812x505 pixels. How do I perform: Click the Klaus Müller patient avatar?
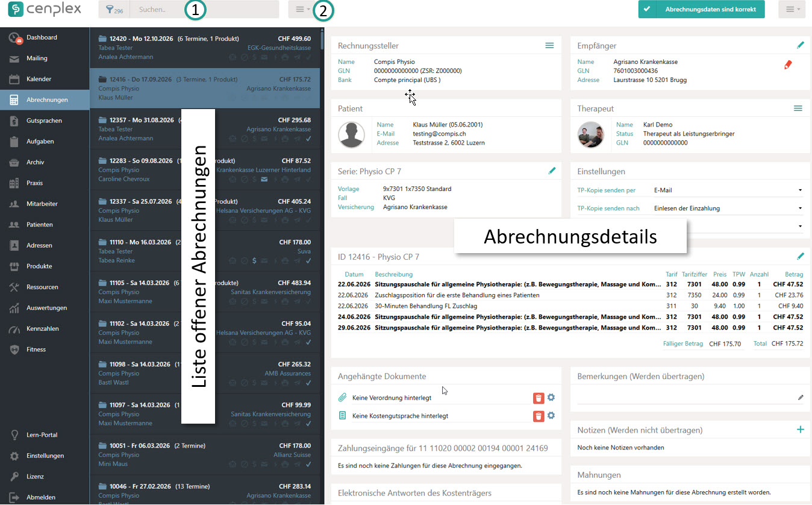coord(352,134)
